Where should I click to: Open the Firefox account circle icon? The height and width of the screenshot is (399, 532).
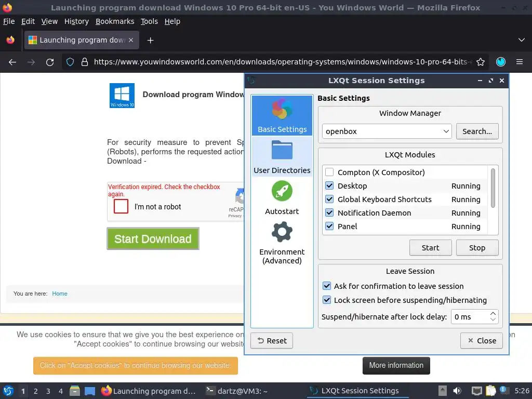tap(501, 62)
